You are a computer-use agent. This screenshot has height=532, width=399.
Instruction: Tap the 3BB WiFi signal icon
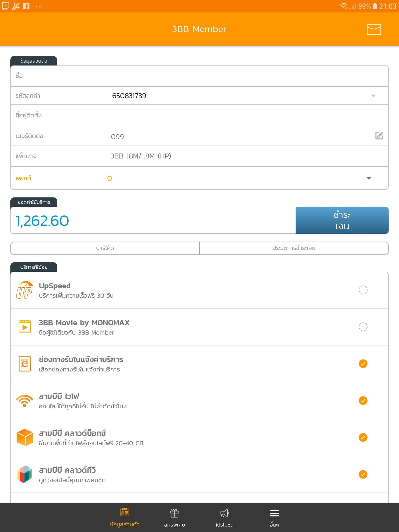[x=25, y=401]
